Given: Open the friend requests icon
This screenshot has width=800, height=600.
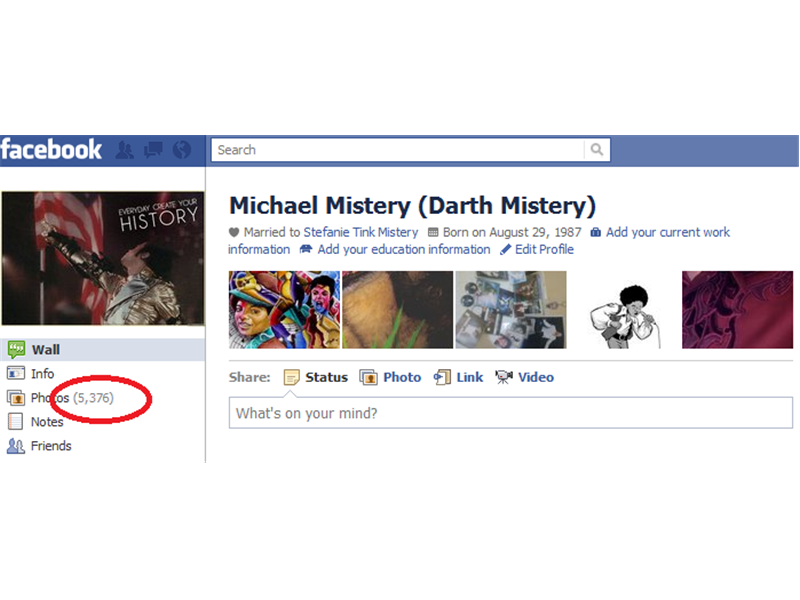Looking at the screenshot, I should click(x=124, y=150).
